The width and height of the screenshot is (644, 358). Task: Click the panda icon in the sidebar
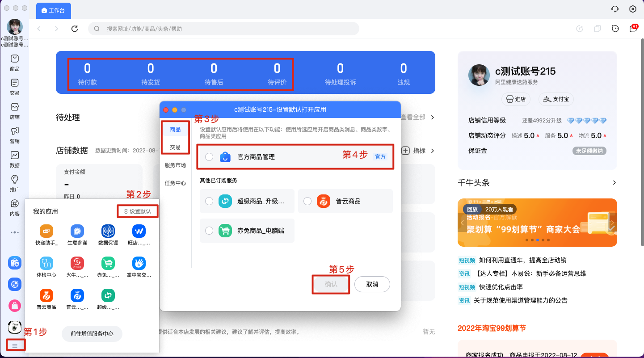click(x=15, y=327)
